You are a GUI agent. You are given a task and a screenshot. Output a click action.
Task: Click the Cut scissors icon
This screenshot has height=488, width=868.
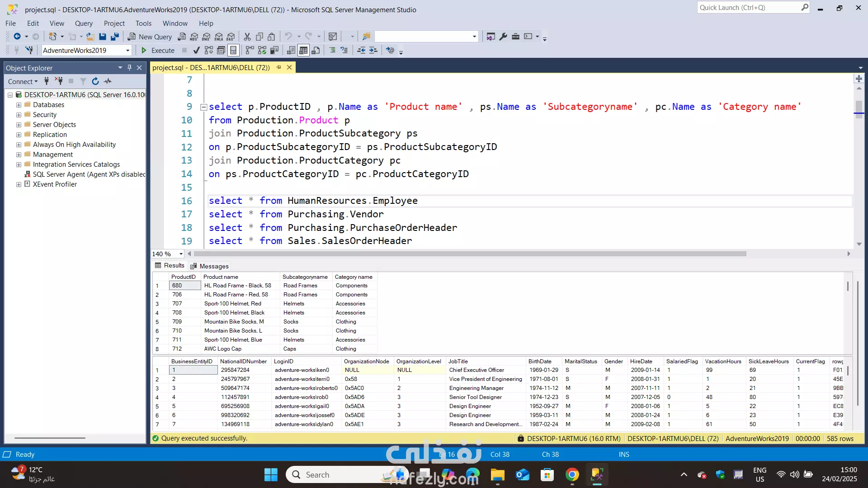[x=247, y=37]
